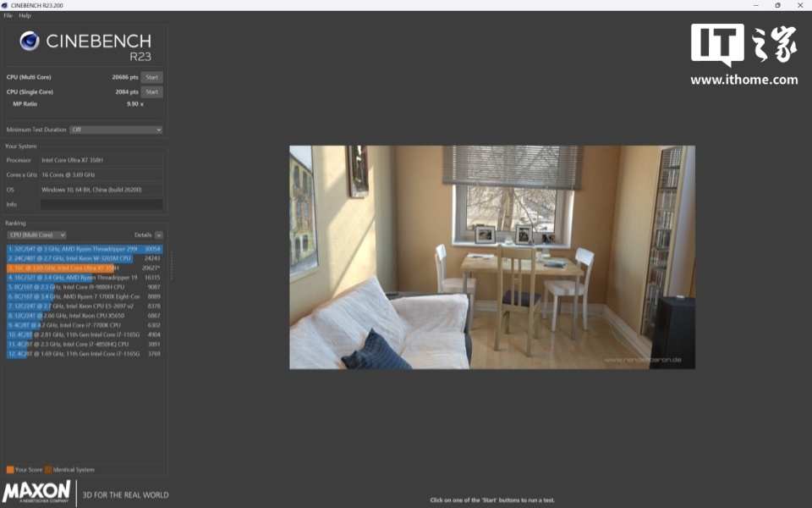Select ranking row 7 Intel Xeon E5-2697 v2
812x508 pixels.
tap(85, 306)
